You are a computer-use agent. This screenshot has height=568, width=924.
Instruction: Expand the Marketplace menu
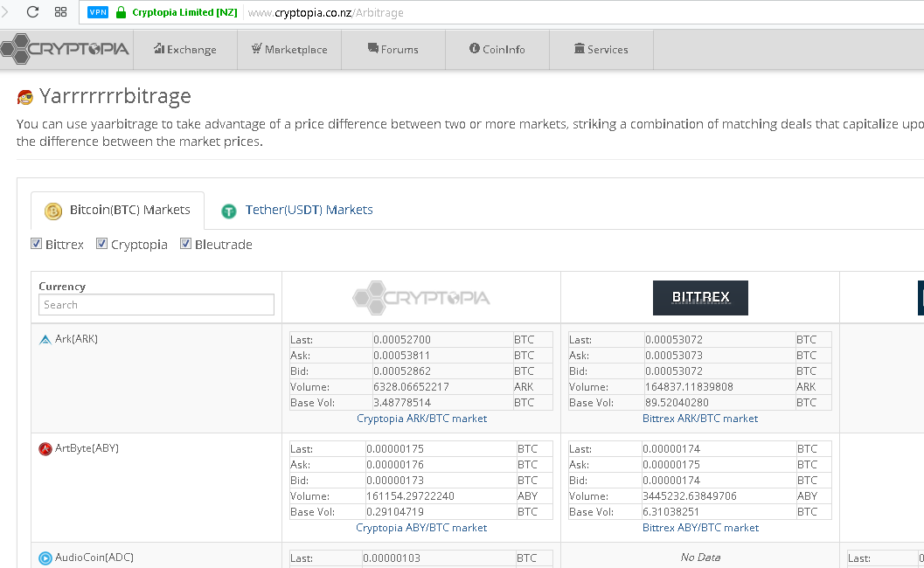tap(288, 50)
